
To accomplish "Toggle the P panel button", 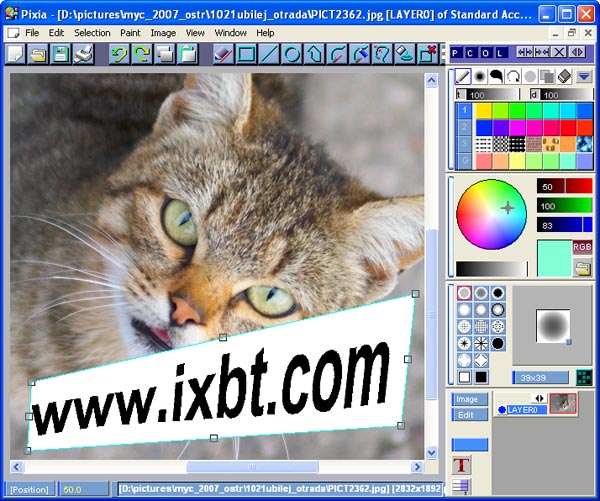I will (456, 53).
